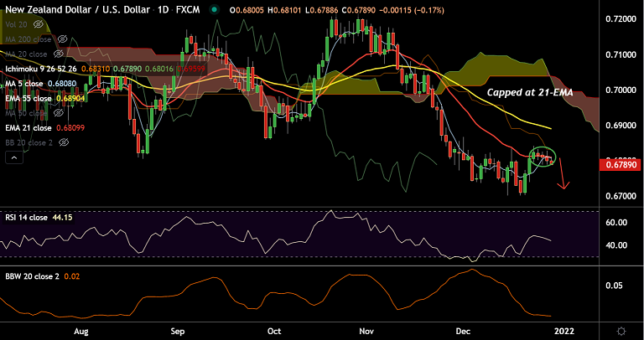644x340 pixels.
Task: Toggle visibility eye for MA 20 close
Action: [59, 54]
